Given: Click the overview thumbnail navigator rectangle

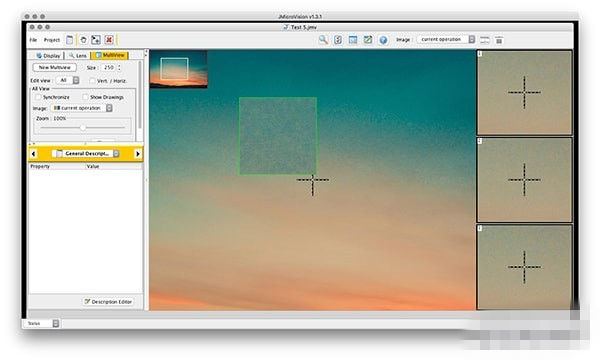Looking at the screenshot, I should click(174, 69).
